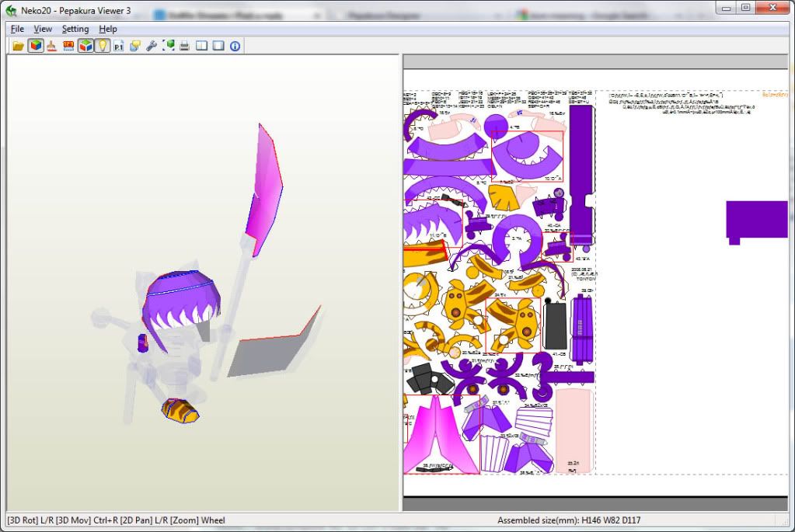The height and width of the screenshot is (532, 795).
Task: Select the split two-pane layout icon
Action: [202, 46]
